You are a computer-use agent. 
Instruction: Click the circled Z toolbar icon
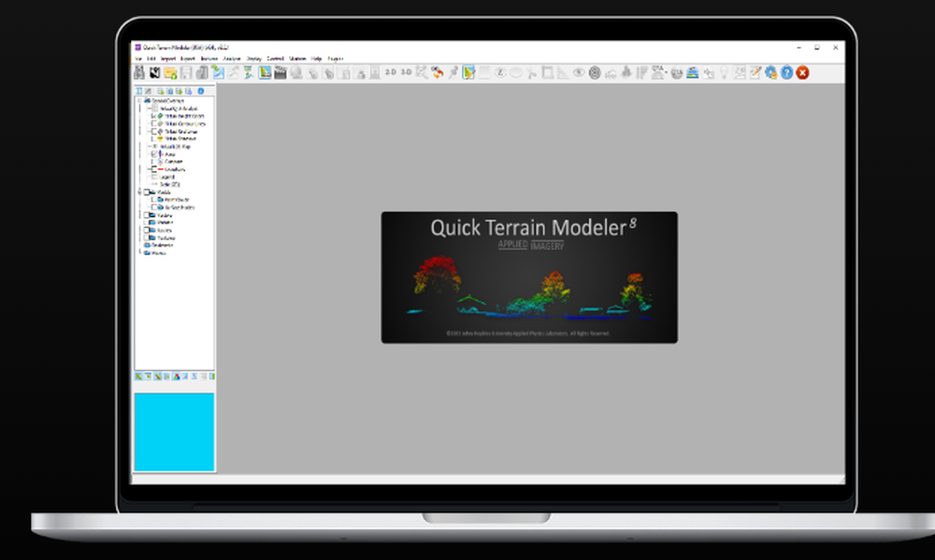500,73
